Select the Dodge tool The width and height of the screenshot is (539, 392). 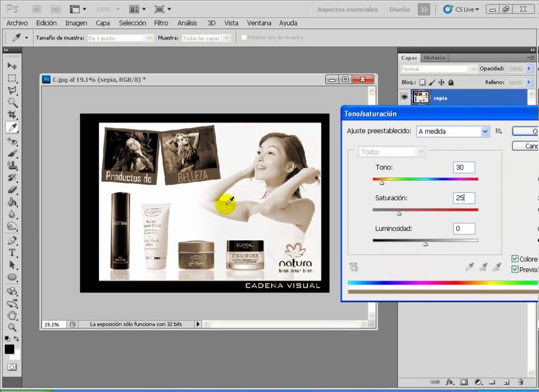tap(12, 226)
